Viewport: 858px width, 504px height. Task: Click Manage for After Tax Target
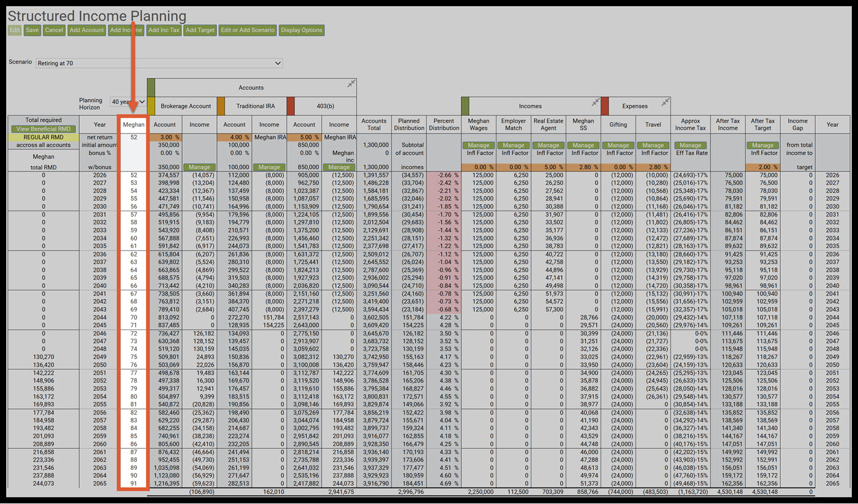[x=762, y=145]
